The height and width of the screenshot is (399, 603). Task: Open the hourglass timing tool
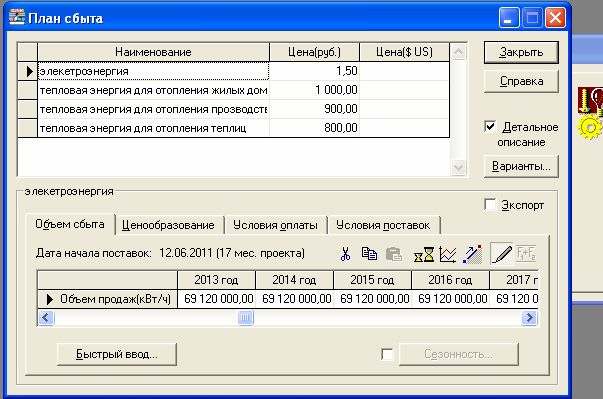(x=424, y=254)
